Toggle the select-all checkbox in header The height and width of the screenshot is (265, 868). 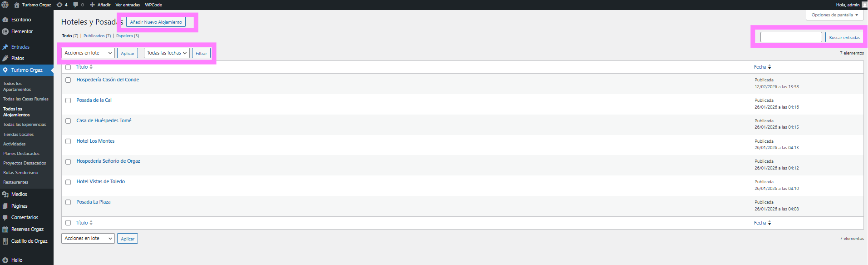pos(68,67)
